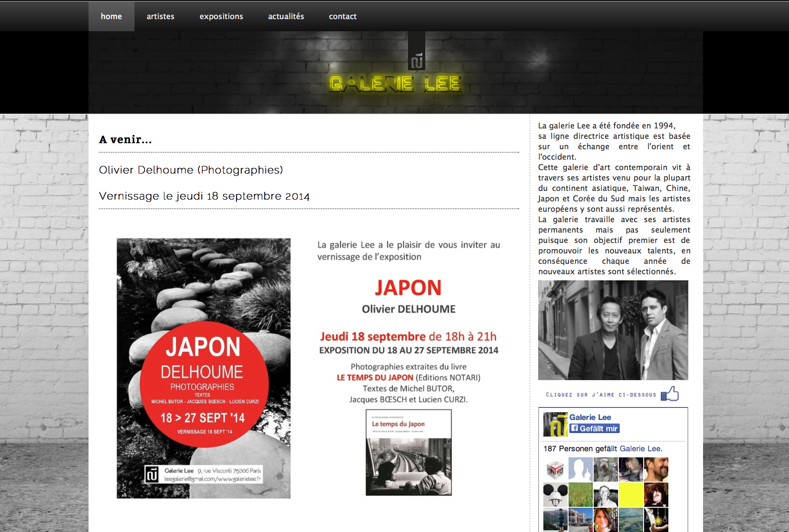Open the JAPON Delhoume exhibition poster

204,368
